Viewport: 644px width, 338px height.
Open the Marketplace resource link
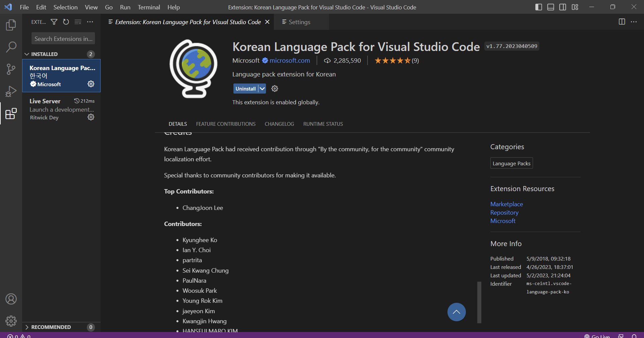[x=506, y=204]
